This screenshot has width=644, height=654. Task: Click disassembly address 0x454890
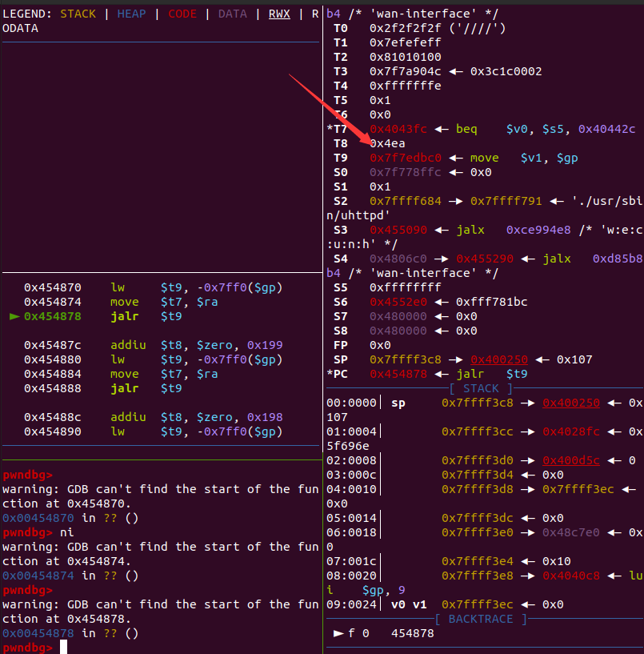[53, 431]
